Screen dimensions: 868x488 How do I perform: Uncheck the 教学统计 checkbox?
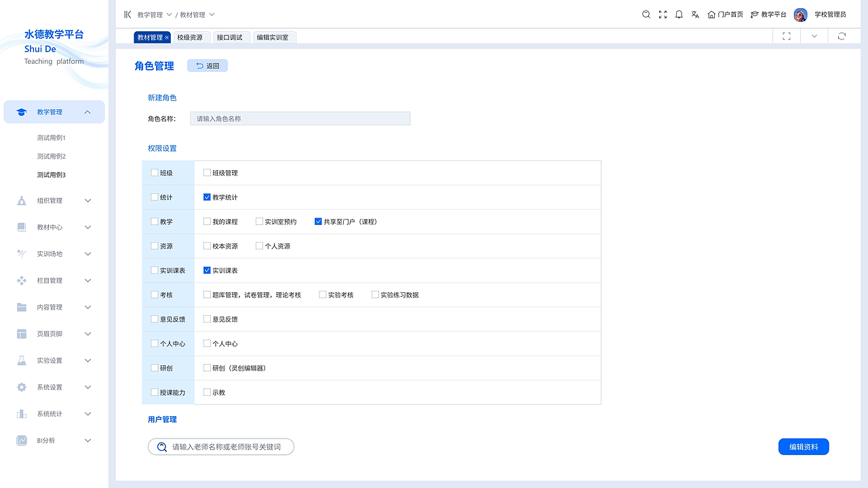207,197
